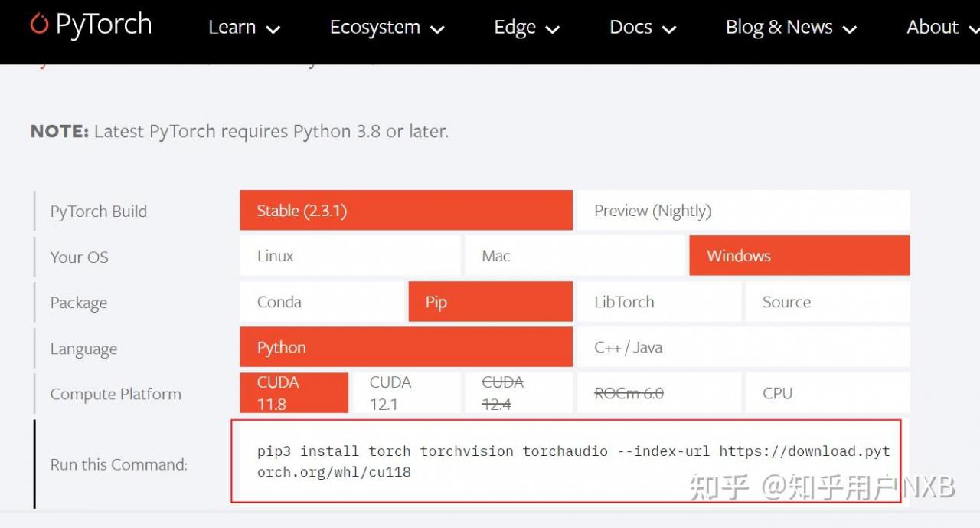The height and width of the screenshot is (528, 980).
Task: Pick the struck-through CUDA 12.4 option
Action: pos(518,393)
